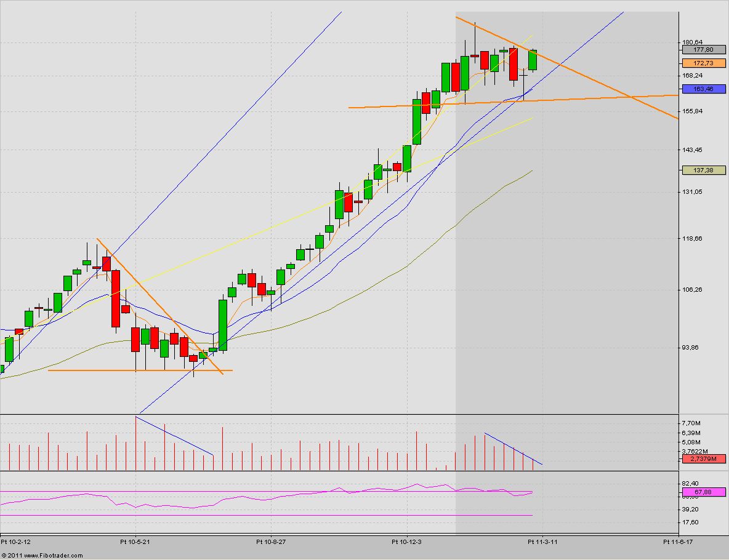Click the last green candlestick on the chart
The height and width of the screenshot is (560, 729).
tap(533, 60)
